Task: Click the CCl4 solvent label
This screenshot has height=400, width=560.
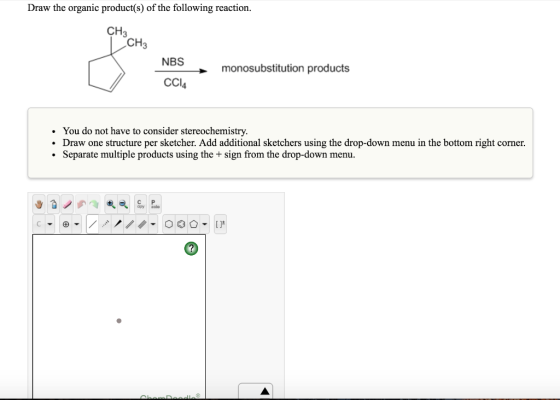Action: click(175, 83)
